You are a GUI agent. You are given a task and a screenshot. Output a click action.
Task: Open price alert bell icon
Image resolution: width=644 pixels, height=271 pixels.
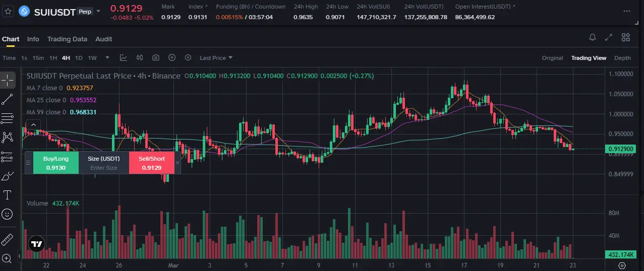tap(593, 37)
